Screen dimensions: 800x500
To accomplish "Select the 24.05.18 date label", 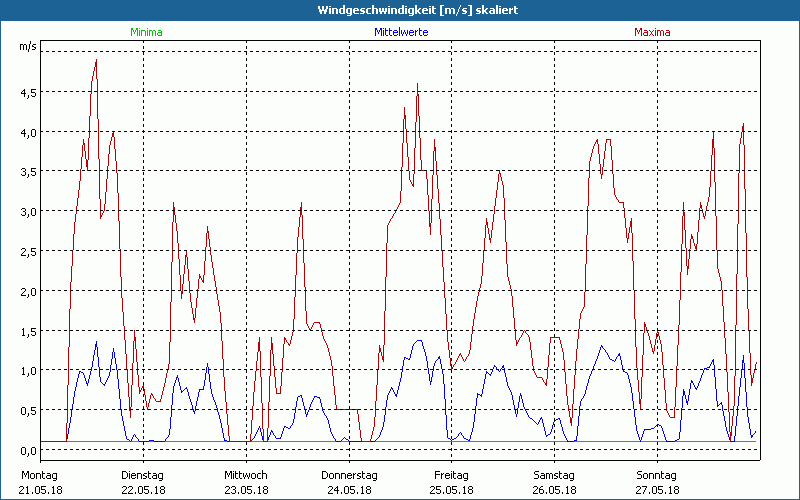I will [347, 490].
